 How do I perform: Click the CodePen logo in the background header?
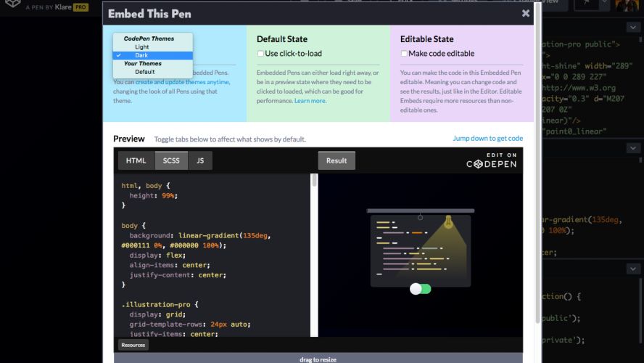click(x=13, y=4)
